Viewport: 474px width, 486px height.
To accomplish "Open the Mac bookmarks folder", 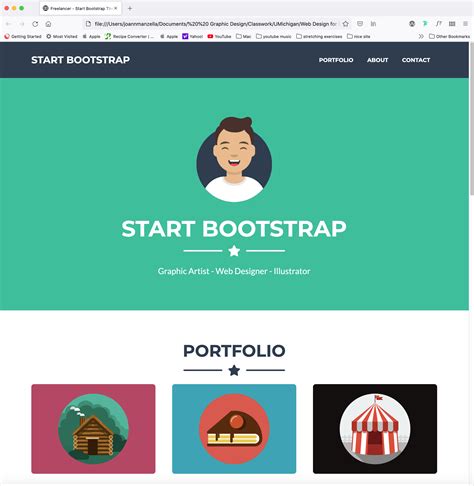I will [244, 36].
